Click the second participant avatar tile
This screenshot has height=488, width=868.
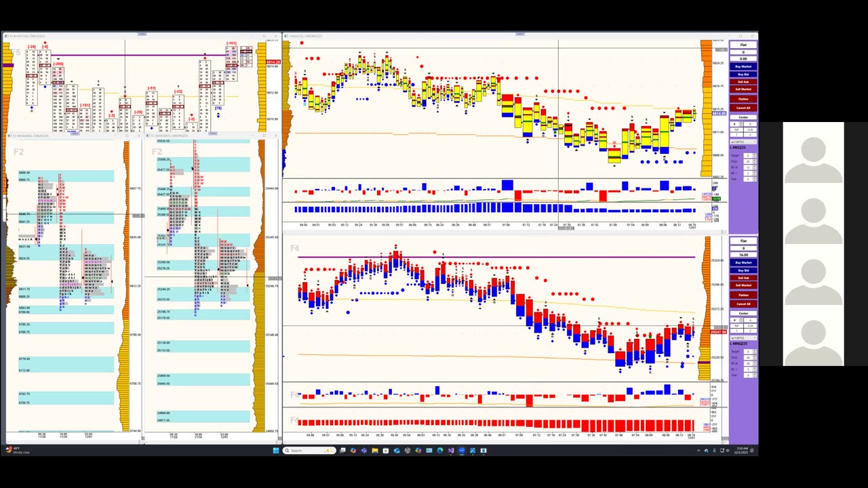tap(813, 213)
